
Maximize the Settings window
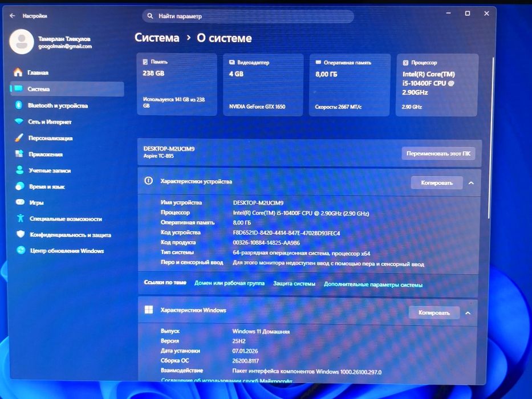[467, 13]
